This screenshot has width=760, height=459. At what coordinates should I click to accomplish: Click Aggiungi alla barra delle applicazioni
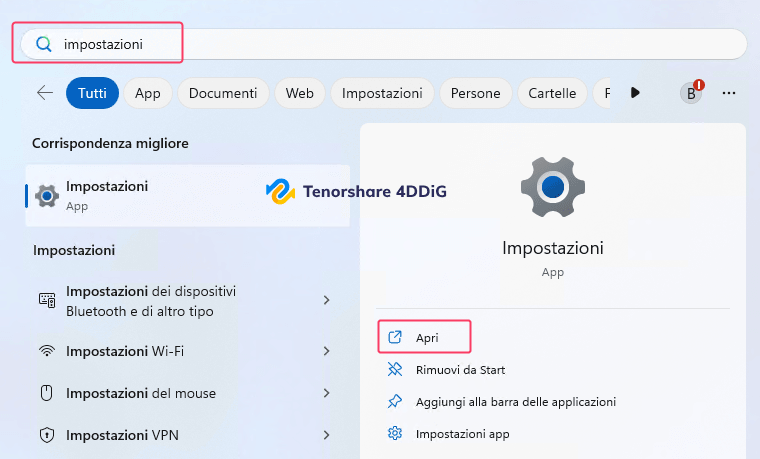click(515, 402)
